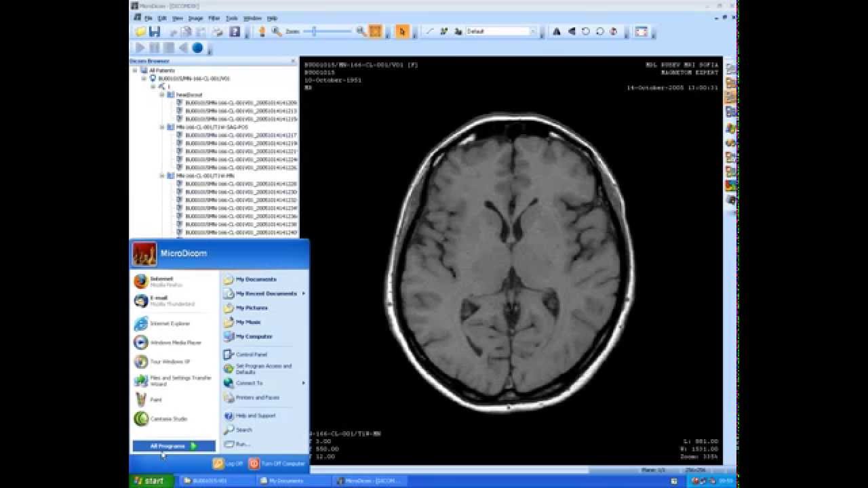Screen dimensions: 868x488
Task: Click the flip horizontal icon
Action: [x=557, y=31]
